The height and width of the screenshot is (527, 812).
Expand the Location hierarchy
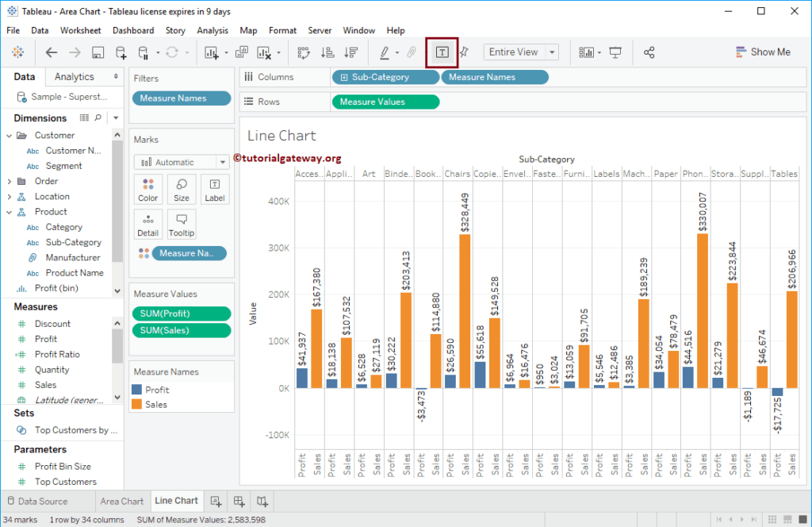pos(10,197)
